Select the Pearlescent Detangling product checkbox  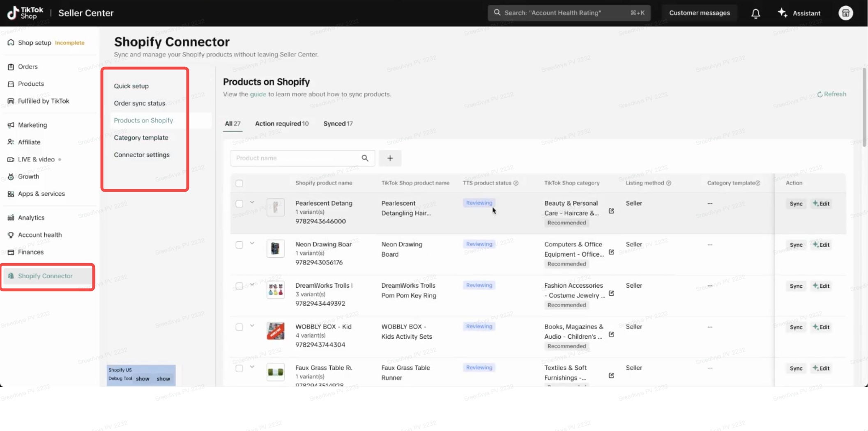239,204
